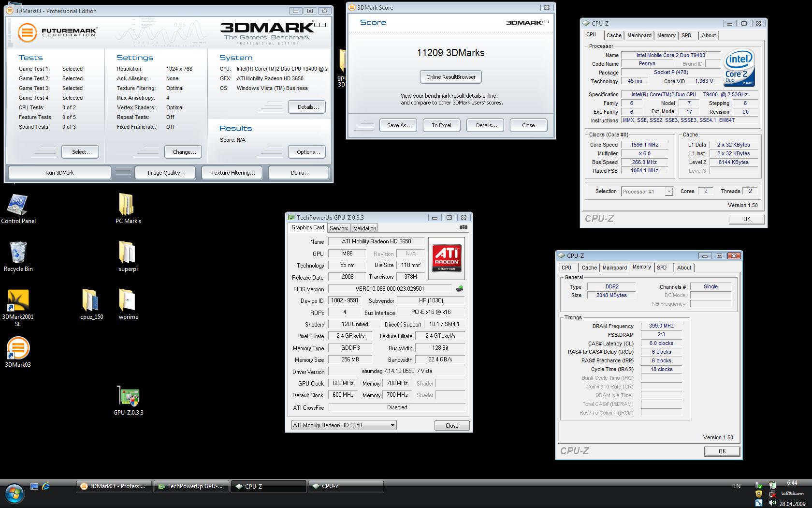812x508 pixels.
Task: Click the Change... settings button
Action: (x=183, y=152)
